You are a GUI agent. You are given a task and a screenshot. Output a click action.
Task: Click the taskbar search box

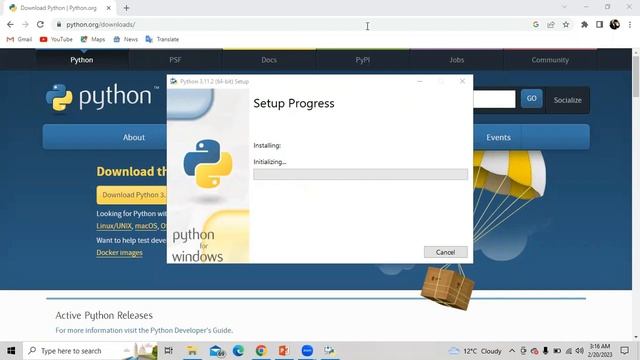click(90, 351)
